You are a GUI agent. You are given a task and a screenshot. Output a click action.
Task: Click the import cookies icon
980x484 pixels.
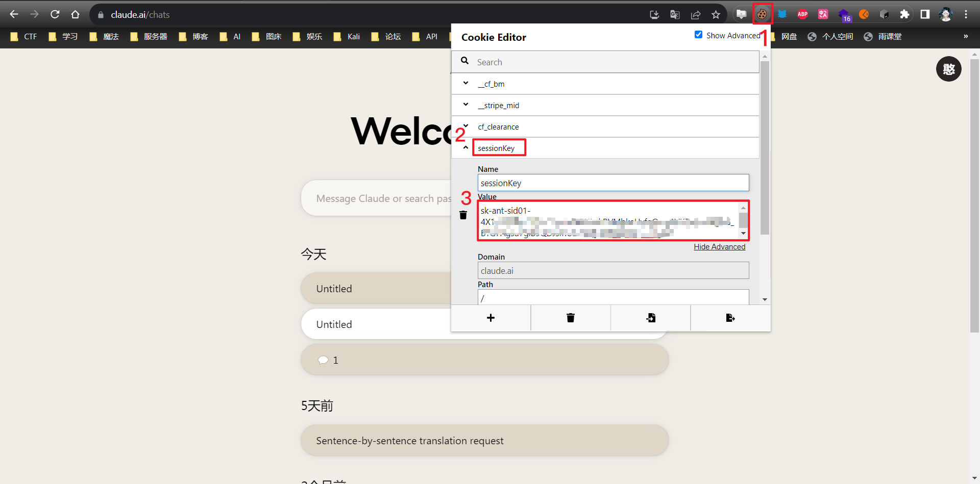[650, 318]
